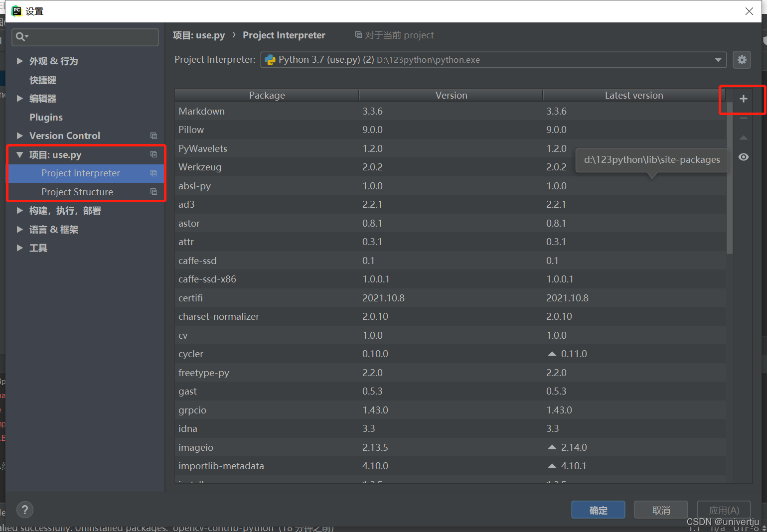Select the gast package row
Viewport: 767px width, 532px height.
(451, 391)
